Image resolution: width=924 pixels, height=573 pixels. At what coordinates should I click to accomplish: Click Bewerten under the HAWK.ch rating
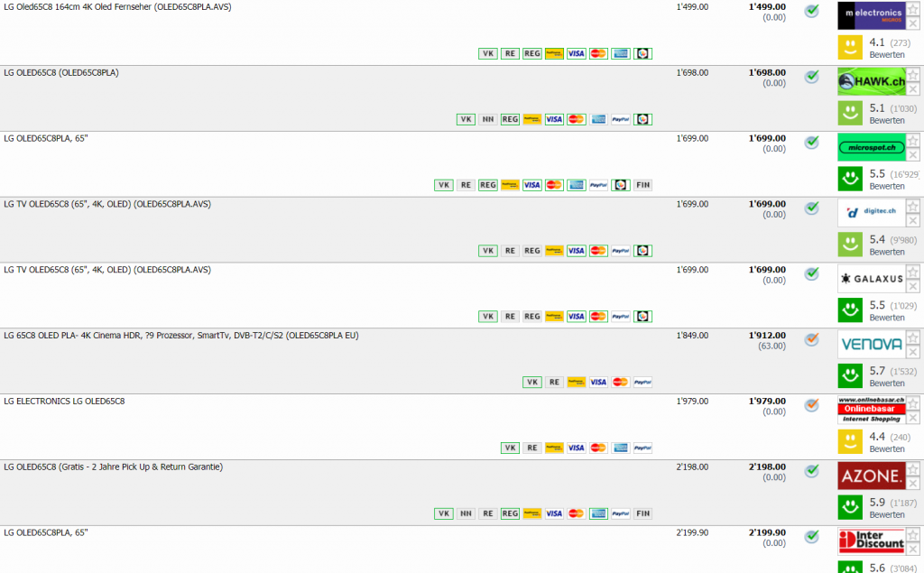[886, 120]
